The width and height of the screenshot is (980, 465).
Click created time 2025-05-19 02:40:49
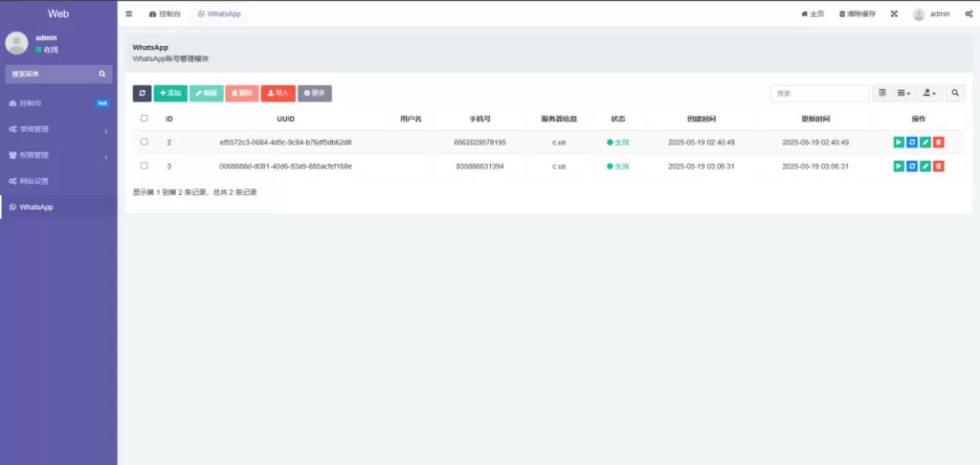(x=702, y=143)
